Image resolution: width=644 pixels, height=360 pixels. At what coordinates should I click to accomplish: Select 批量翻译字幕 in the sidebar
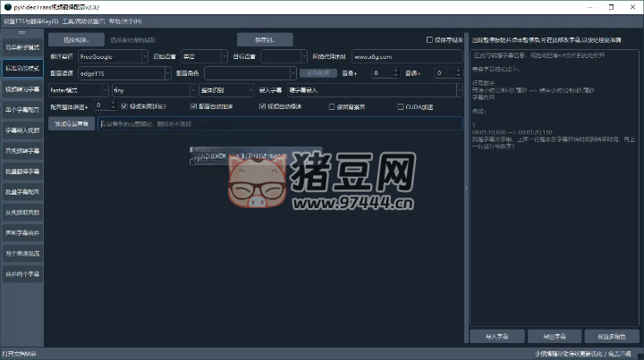22,170
